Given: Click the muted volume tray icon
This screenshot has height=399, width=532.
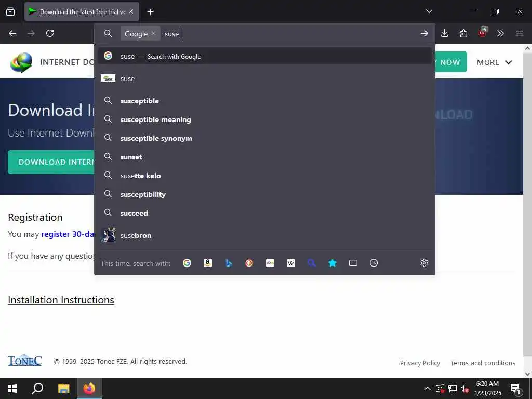Looking at the screenshot, I should click(x=465, y=389).
